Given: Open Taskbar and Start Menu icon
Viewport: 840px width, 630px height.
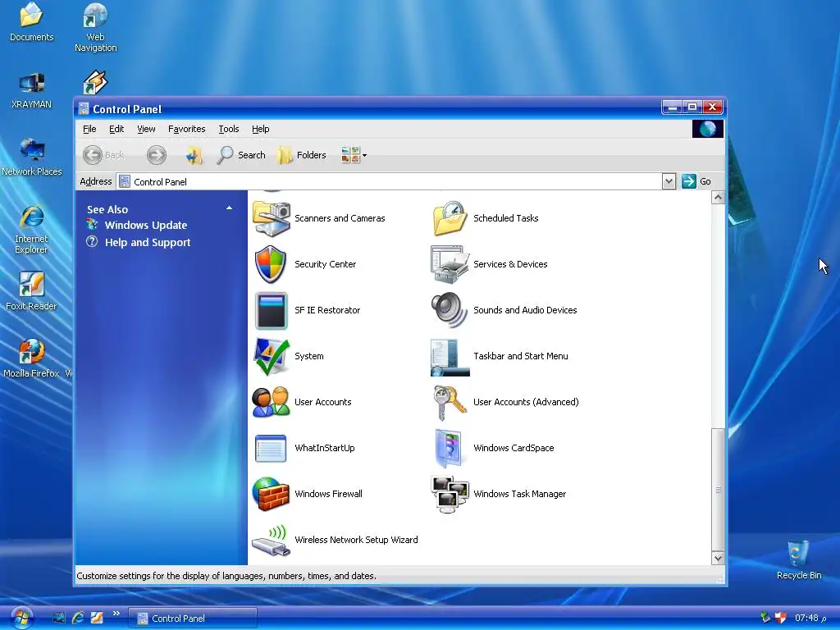Looking at the screenshot, I should (450, 357).
